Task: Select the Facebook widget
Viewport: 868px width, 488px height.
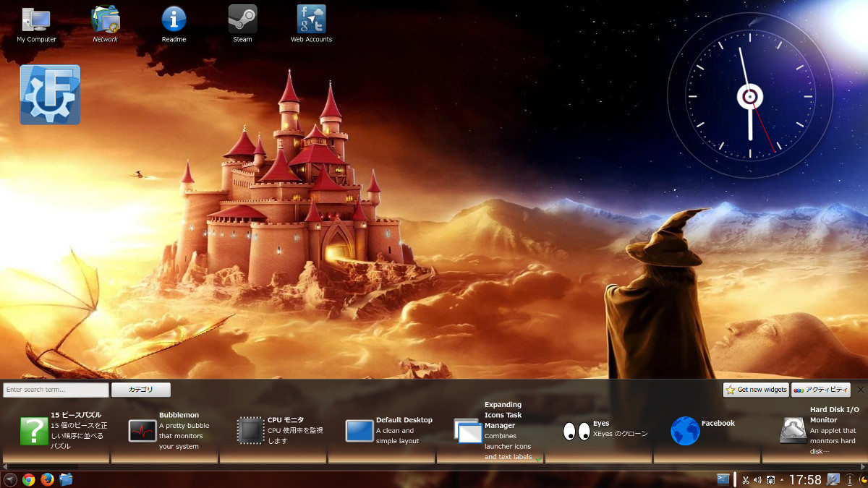Action: click(x=707, y=431)
